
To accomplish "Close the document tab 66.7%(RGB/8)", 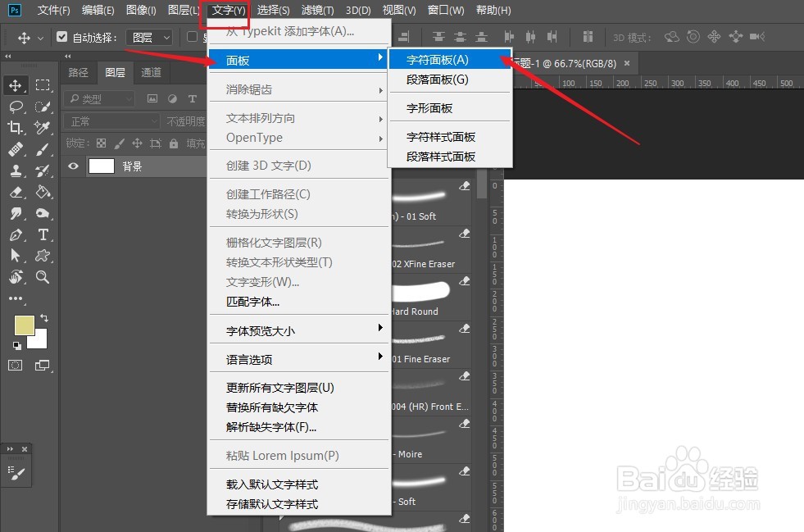I will [627, 63].
